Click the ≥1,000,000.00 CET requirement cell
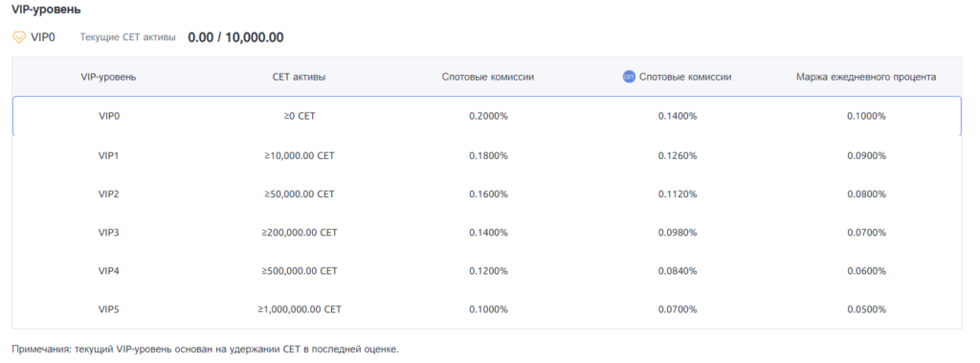The height and width of the screenshot is (363, 980). click(x=299, y=309)
